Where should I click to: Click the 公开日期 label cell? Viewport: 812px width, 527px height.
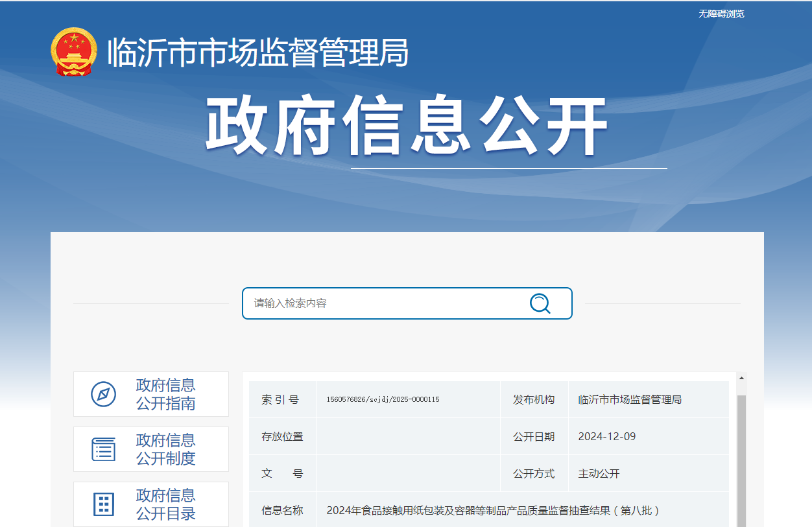[534, 436]
